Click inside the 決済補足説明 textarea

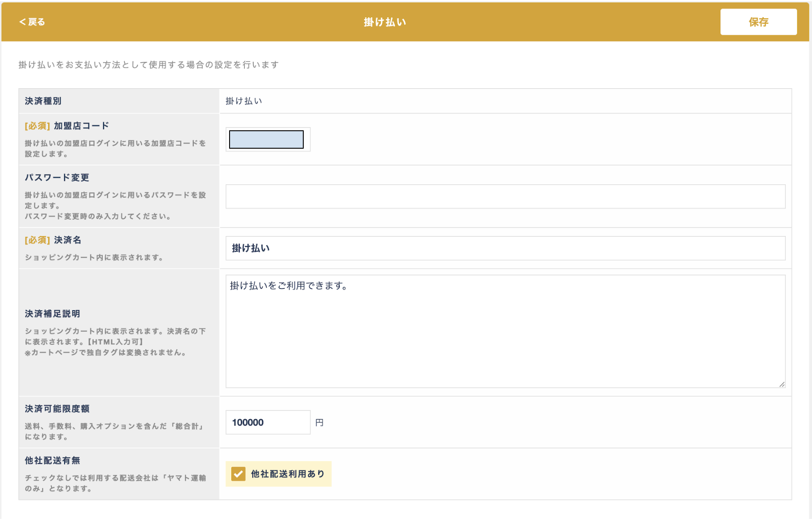point(505,331)
